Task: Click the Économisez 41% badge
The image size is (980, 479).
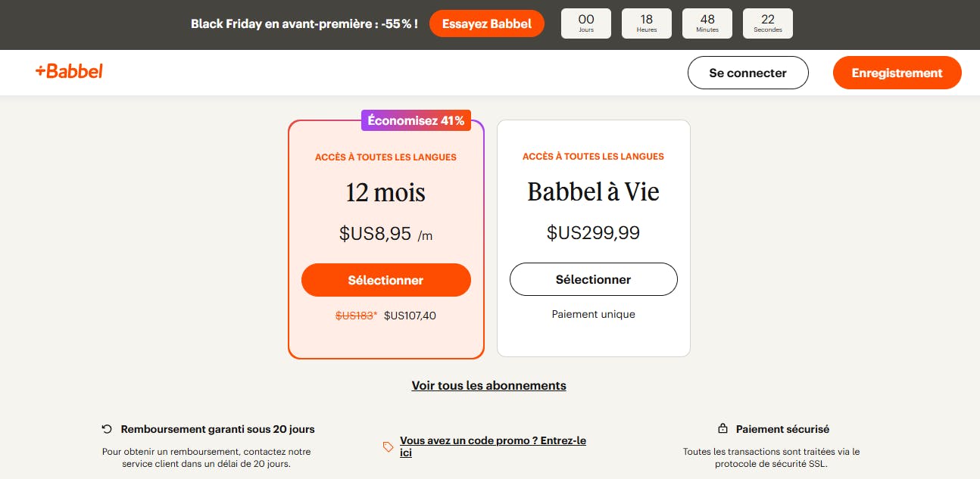Action: pyautogui.click(x=416, y=120)
